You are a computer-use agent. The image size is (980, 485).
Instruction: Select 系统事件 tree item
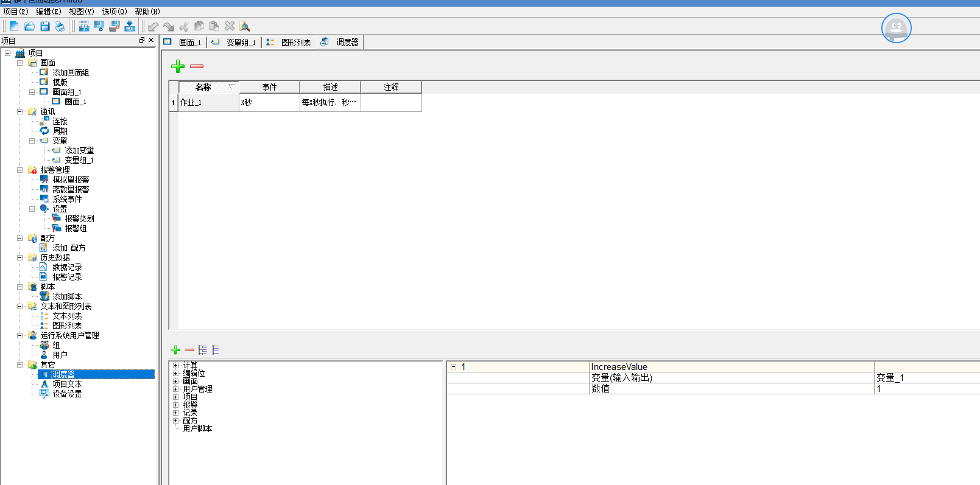tap(67, 199)
